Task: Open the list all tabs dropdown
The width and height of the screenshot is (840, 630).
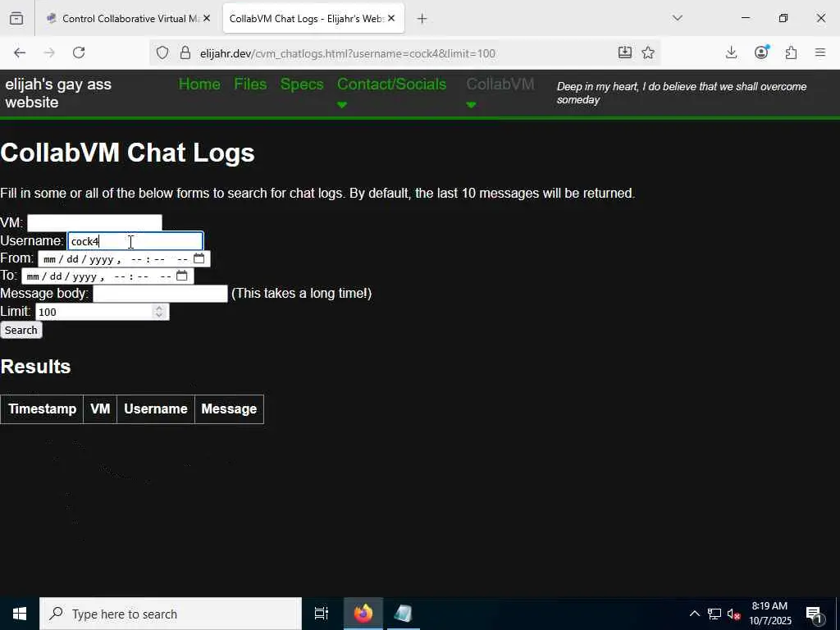Action: [677, 18]
